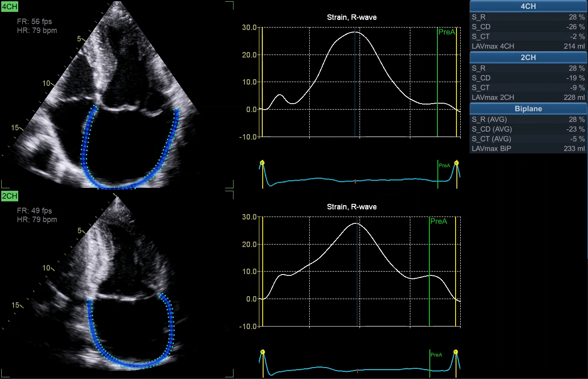Click the green 4CH view label

coord(9,6)
